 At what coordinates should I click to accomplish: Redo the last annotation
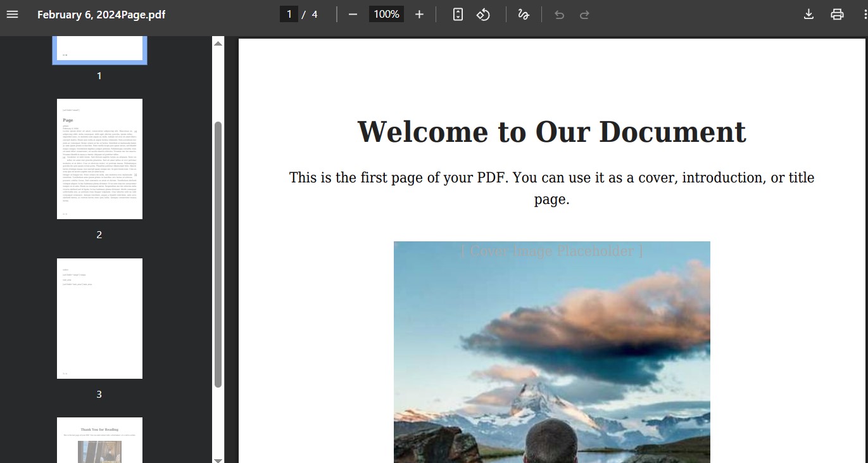click(583, 14)
